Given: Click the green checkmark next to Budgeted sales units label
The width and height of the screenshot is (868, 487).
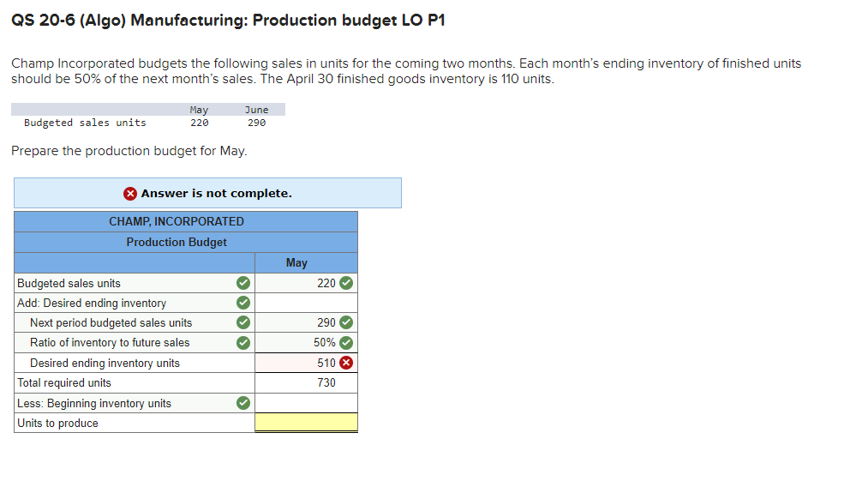Looking at the screenshot, I should (243, 283).
